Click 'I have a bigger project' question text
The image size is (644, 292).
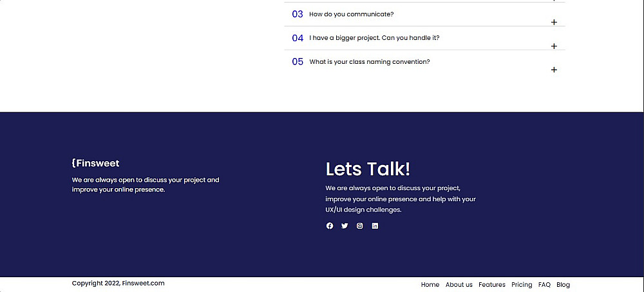tap(374, 38)
